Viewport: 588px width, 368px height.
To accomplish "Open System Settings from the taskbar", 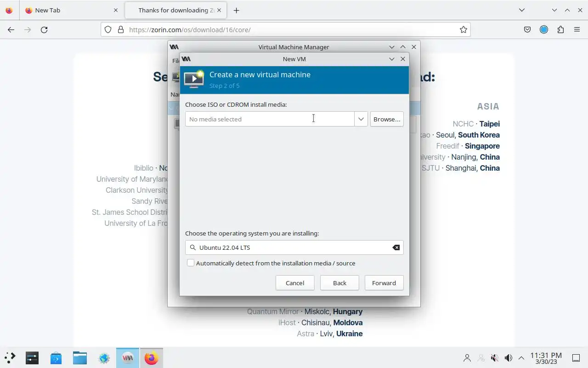I will (32, 357).
